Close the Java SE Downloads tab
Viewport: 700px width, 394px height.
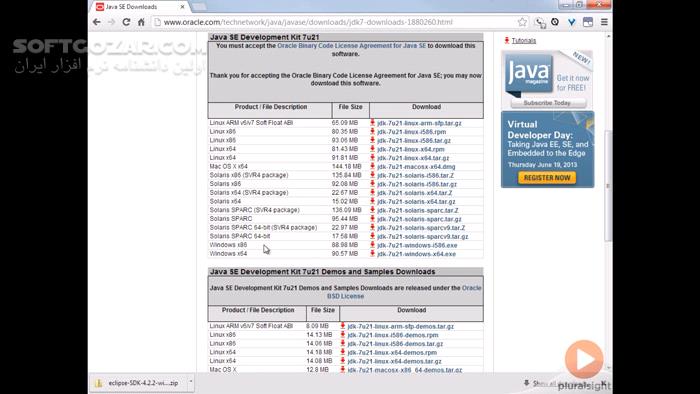coord(182,7)
